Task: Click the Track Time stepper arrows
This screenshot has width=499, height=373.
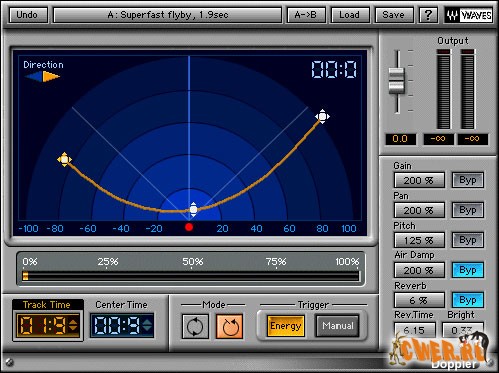Action: click(x=73, y=325)
